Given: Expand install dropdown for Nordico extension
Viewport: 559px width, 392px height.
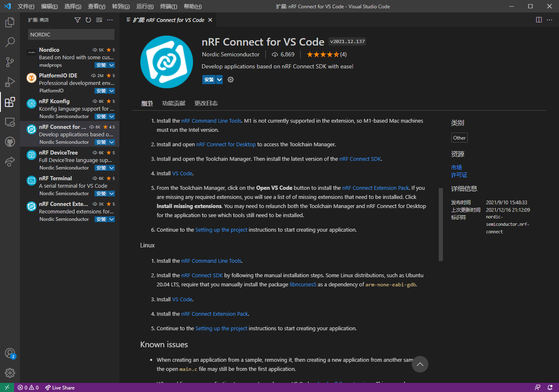Looking at the screenshot, I should pos(112,65).
